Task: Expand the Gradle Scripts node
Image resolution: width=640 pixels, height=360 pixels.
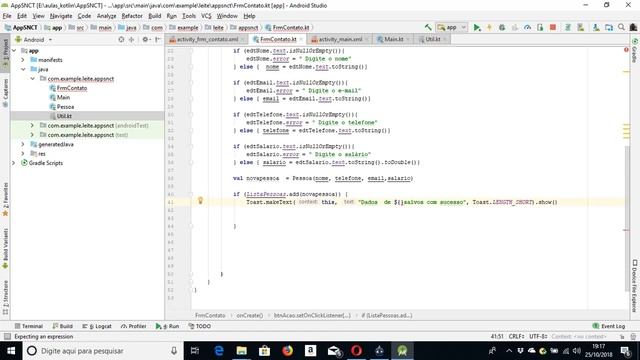Action: coord(14,163)
